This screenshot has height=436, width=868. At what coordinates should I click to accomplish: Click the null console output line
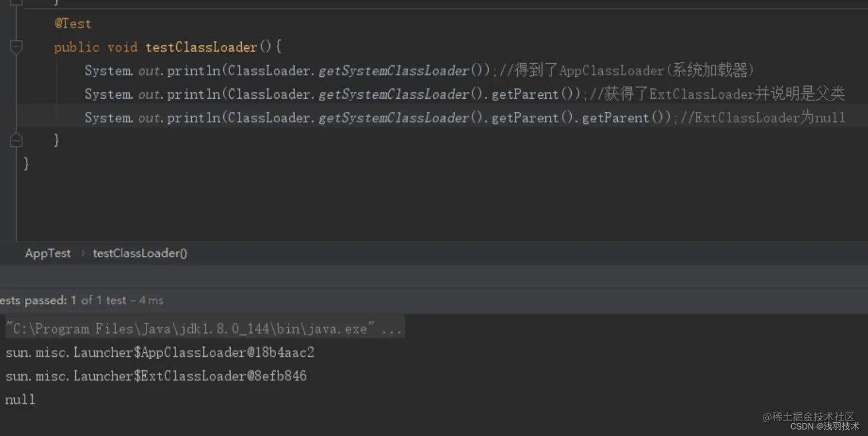pyautogui.click(x=20, y=399)
